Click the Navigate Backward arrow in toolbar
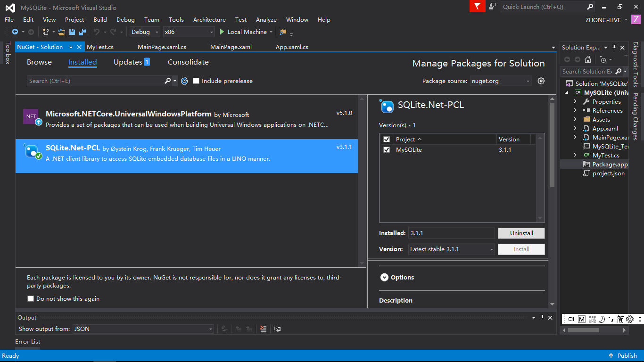Viewport: 644px width, 362px height. tap(15, 32)
